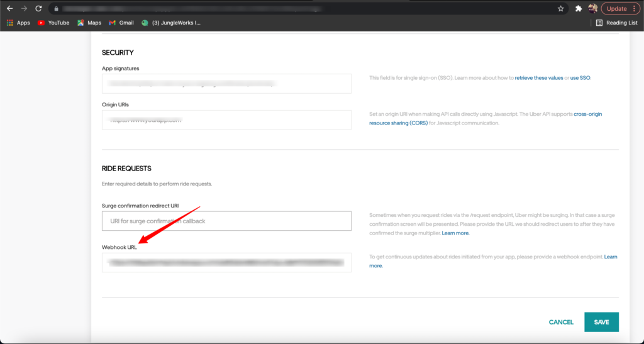
Task: Click the Chrome Update button
Action: pos(620,9)
